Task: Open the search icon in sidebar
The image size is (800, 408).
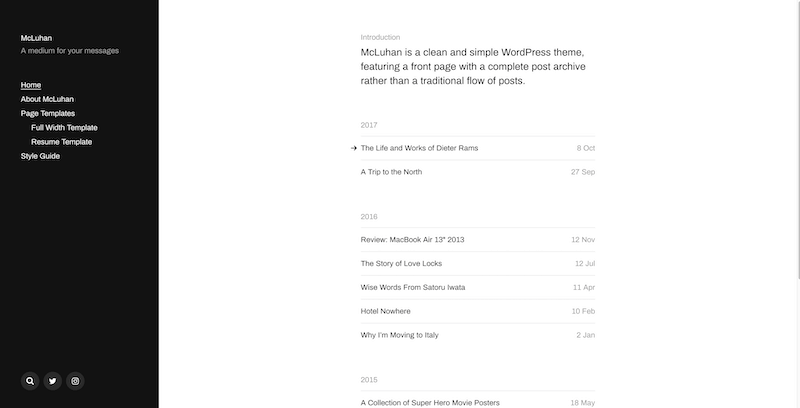Action: 30,381
